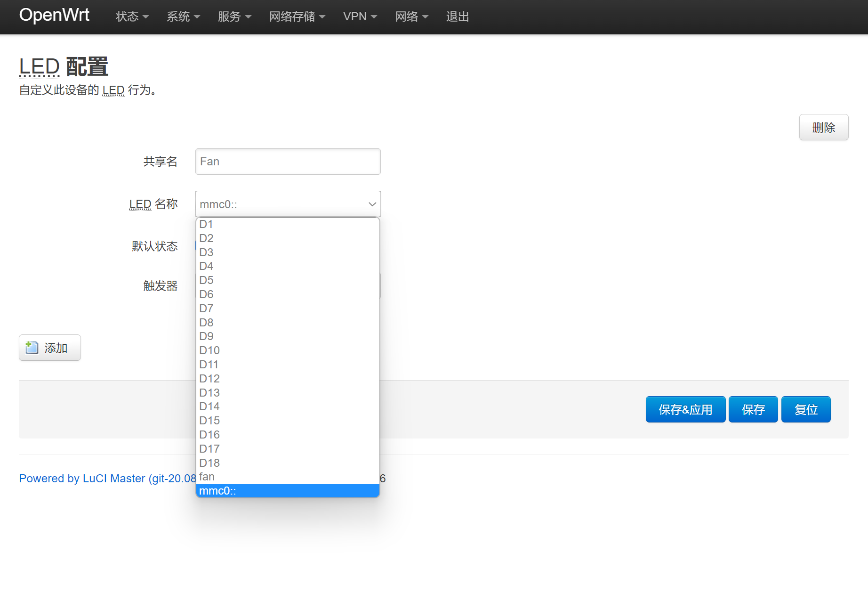This screenshot has width=868, height=609.
Task: Click the 保存 button
Action: pyautogui.click(x=753, y=409)
